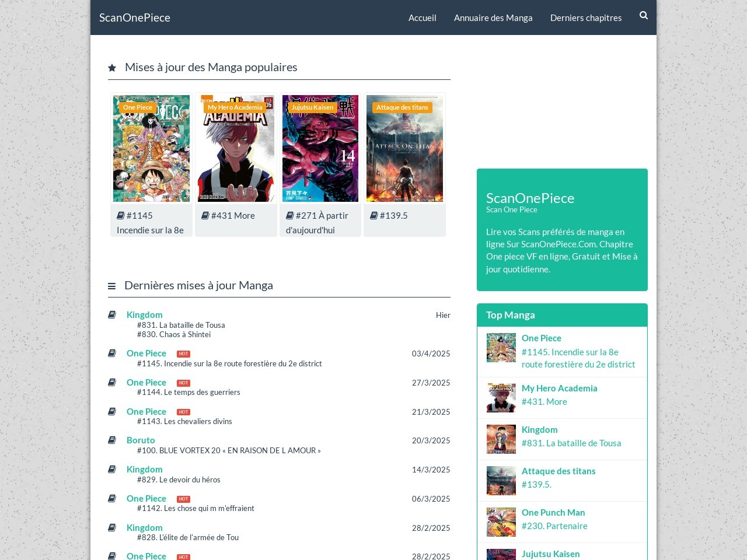Viewport: 747px width, 560px height.
Task: Click book icon beside Boruto entry
Action: (112, 440)
